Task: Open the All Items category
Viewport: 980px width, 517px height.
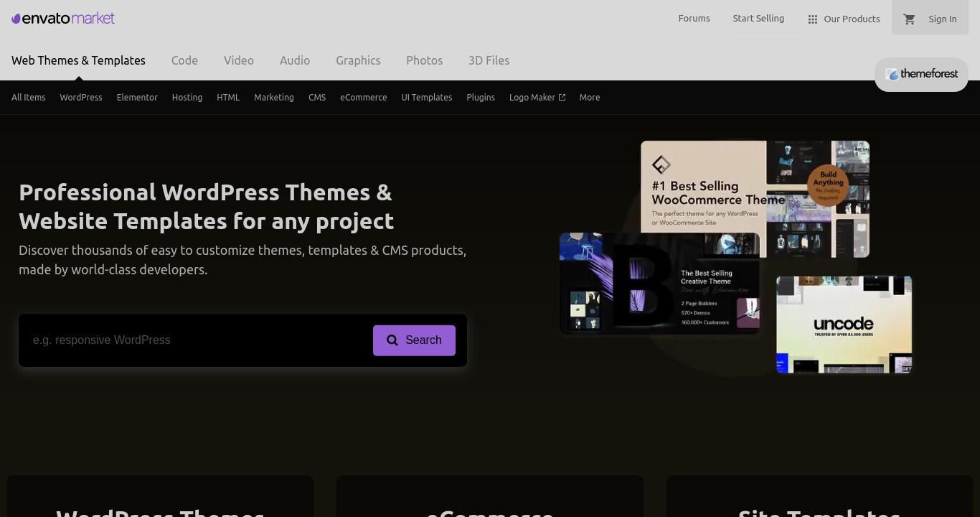Action: click(29, 98)
